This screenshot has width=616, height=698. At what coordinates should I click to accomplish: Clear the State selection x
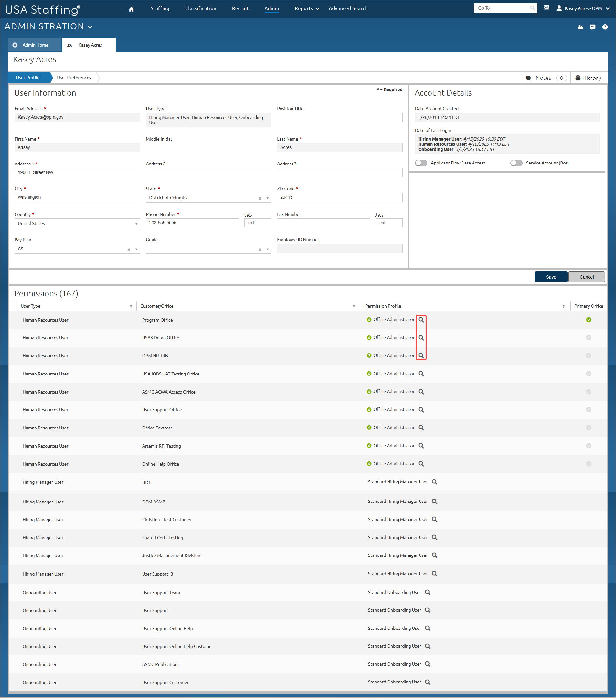260,198
